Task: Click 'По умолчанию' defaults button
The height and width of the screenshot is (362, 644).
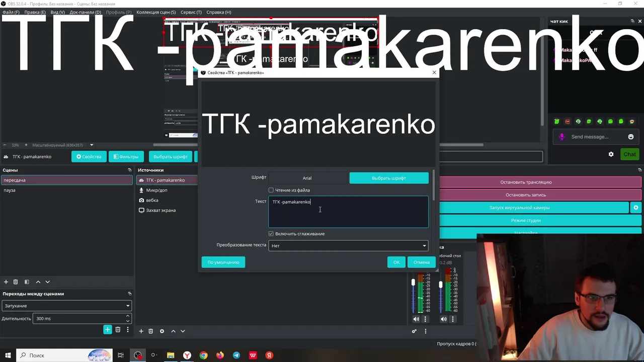Action: click(x=223, y=262)
